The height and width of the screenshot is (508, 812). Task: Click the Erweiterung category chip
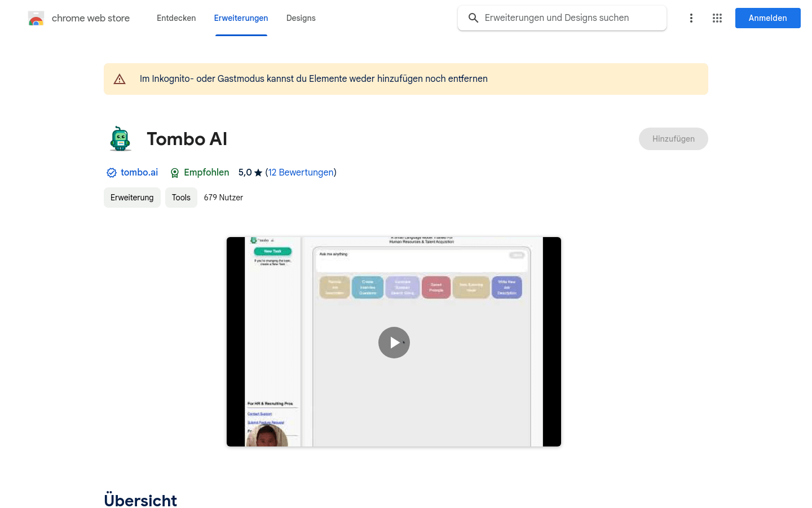coord(132,198)
